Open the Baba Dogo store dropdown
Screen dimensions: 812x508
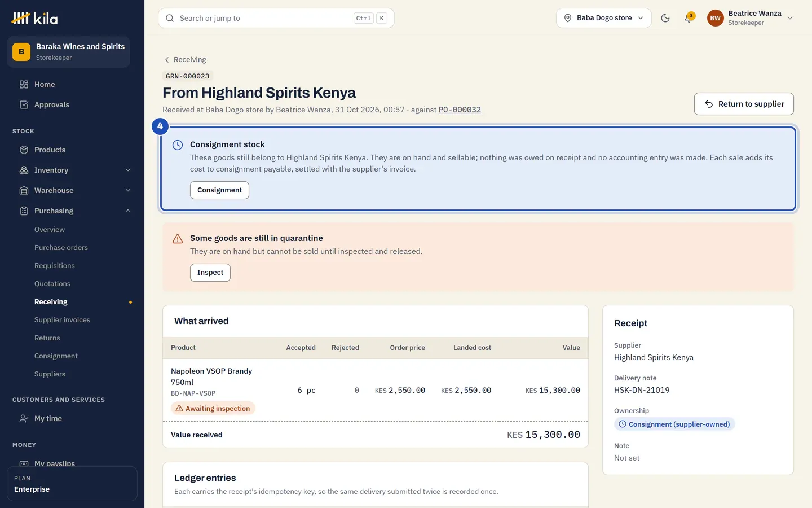tap(604, 18)
